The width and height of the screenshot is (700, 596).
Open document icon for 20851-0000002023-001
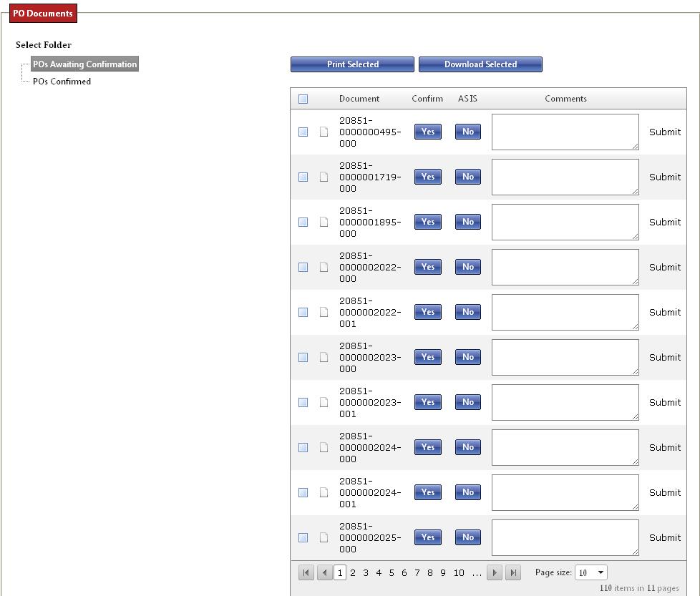324,402
